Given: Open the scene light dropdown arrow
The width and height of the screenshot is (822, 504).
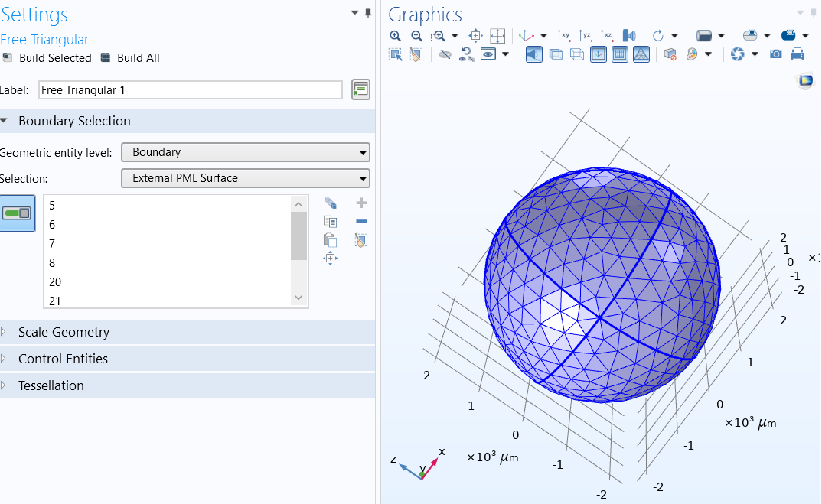Looking at the screenshot, I should click(x=721, y=36).
